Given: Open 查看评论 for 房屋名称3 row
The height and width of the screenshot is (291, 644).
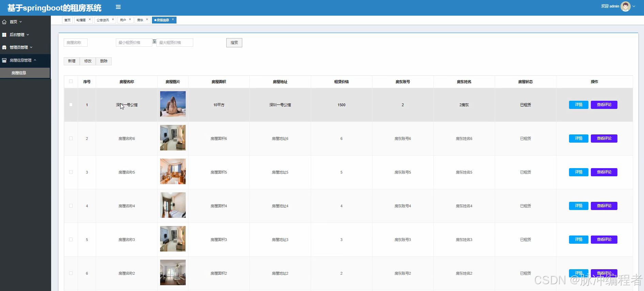Looking at the screenshot, I should [x=604, y=240].
